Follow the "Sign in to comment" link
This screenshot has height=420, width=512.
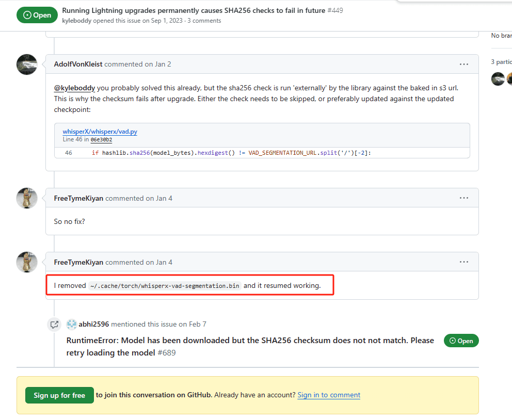point(329,395)
